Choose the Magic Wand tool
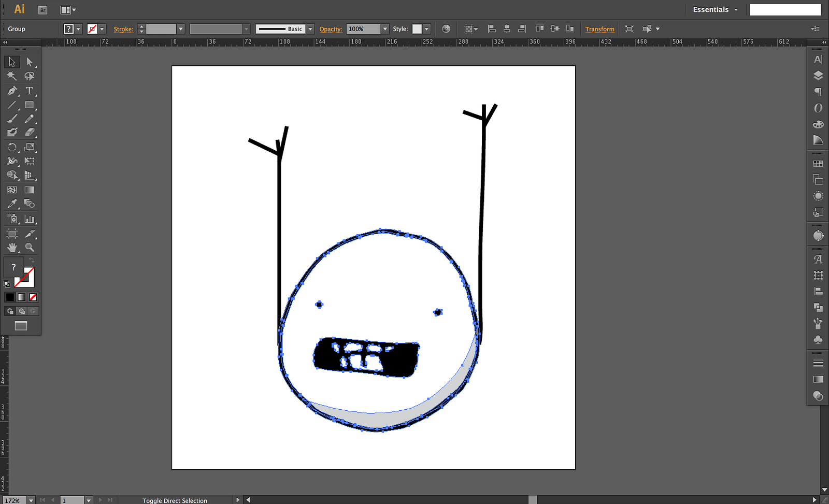 (12, 76)
